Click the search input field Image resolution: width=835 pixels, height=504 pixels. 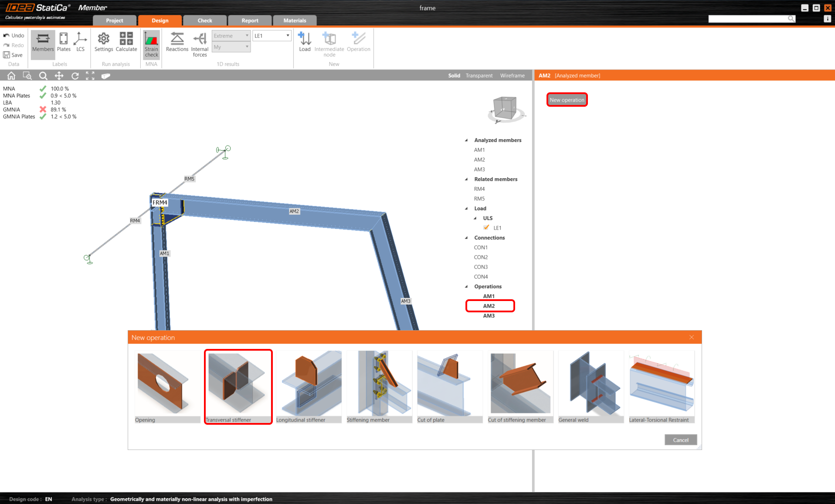point(748,19)
